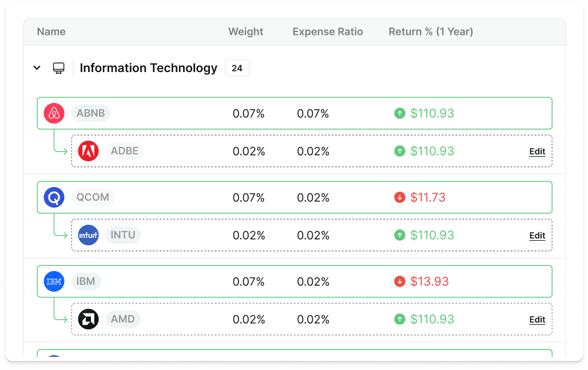Open Edit for the INTU row
Image resolution: width=588 pixels, height=370 pixels.
(537, 236)
